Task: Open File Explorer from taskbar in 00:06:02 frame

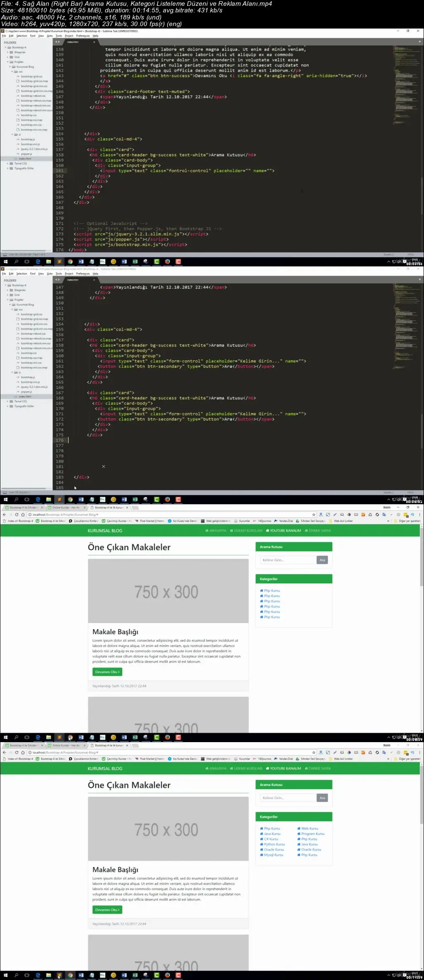Action: [x=48, y=499]
